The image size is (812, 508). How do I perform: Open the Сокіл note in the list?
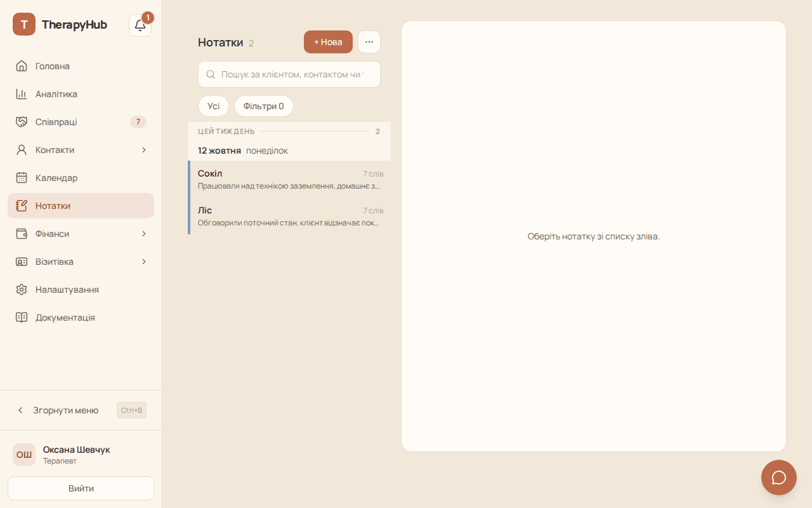point(289,179)
